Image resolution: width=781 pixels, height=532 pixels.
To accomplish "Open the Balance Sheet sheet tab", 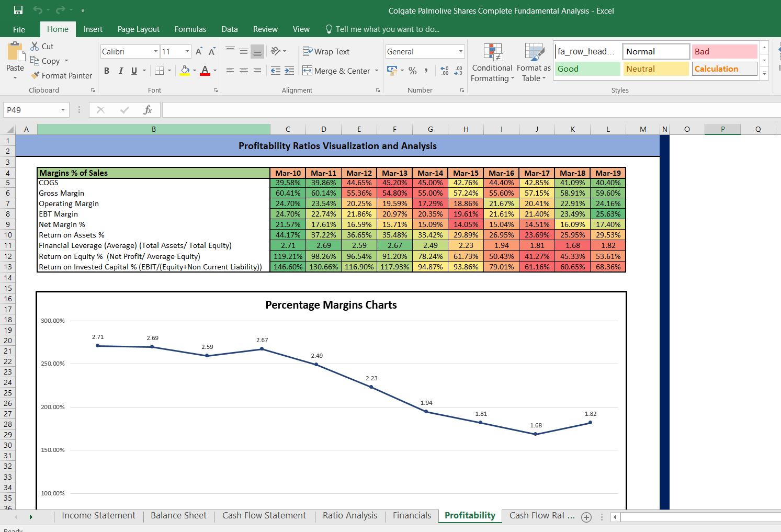I will 179,515.
